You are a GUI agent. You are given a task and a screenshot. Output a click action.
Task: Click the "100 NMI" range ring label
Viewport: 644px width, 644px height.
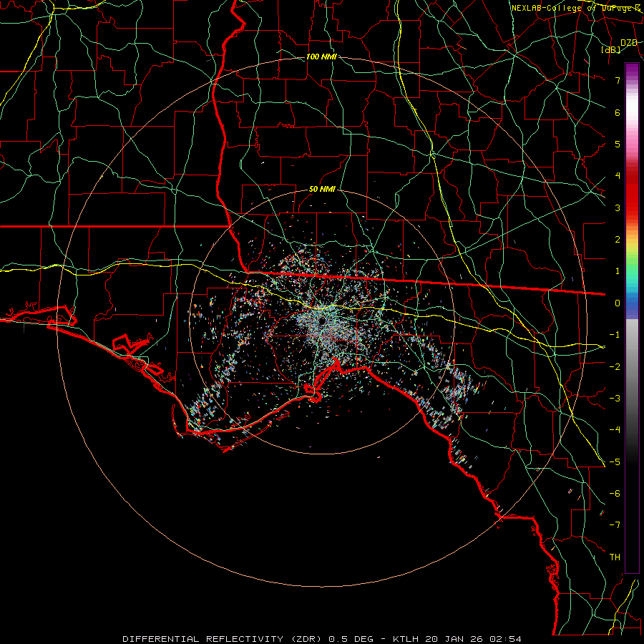pyautogui.click(x=321, y=57)
